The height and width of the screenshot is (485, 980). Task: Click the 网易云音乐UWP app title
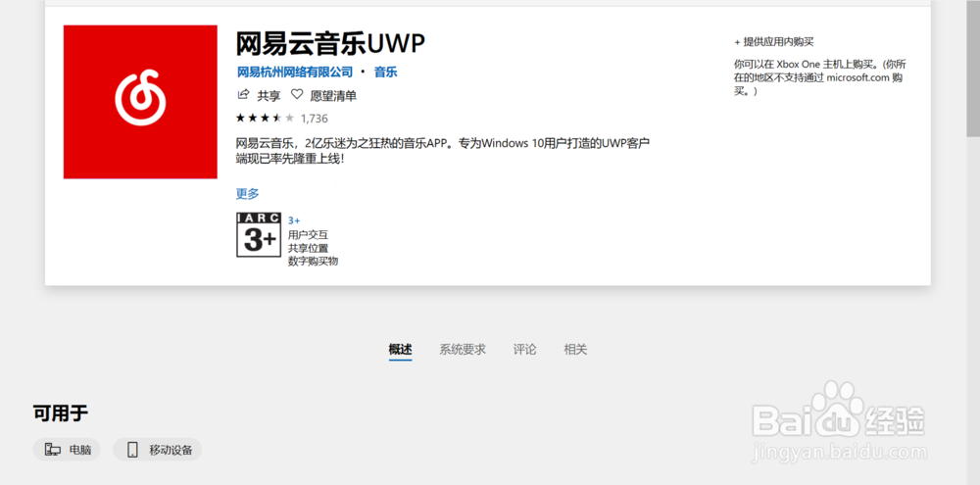330,44
